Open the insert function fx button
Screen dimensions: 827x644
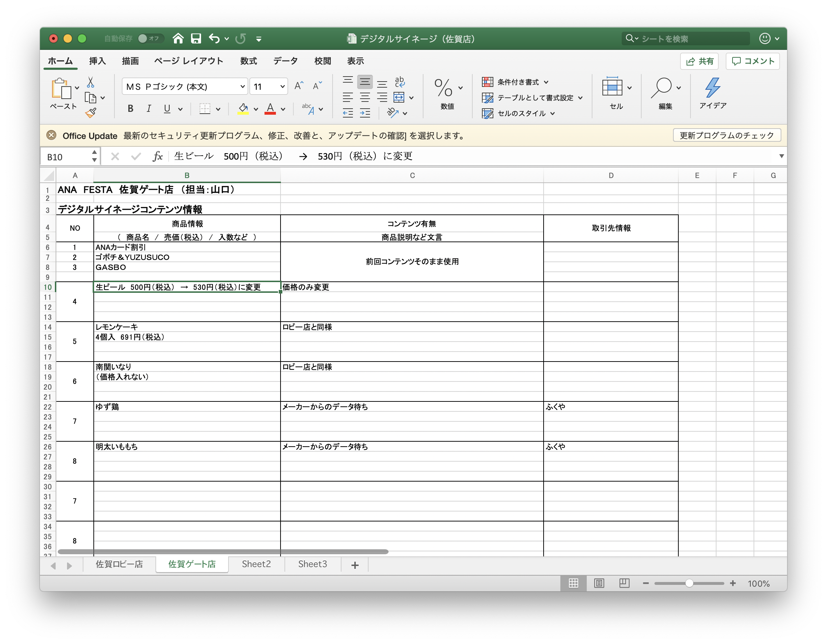pyautogui.click(x=158, y=157)
